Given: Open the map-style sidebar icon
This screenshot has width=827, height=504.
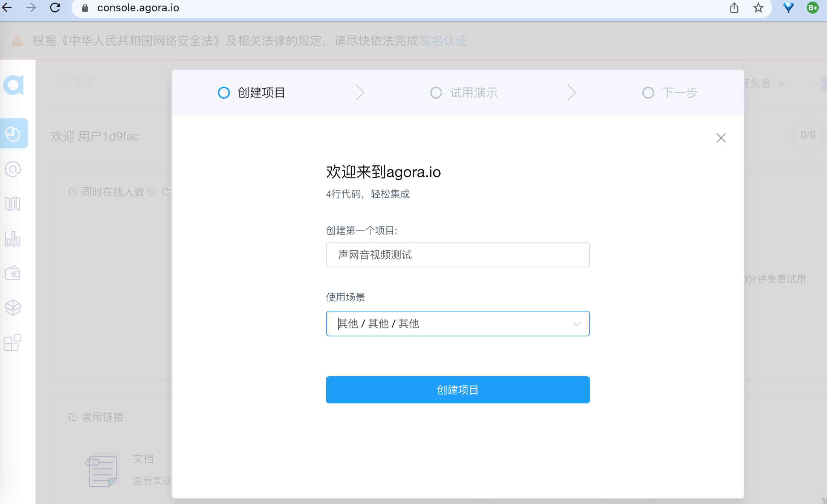Looking at the screenshot, I should 13,204.
